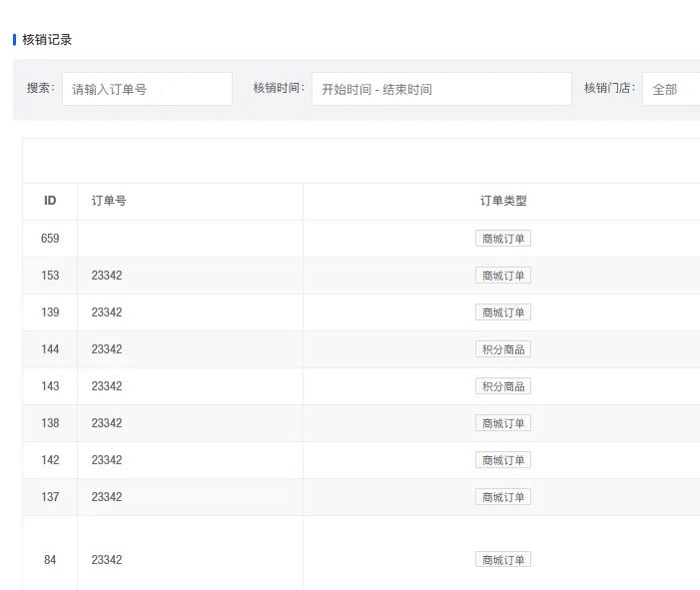Click the 核销记录 section title
The width and height of the screenshot is (700, 590).
[x=47, y=40]
